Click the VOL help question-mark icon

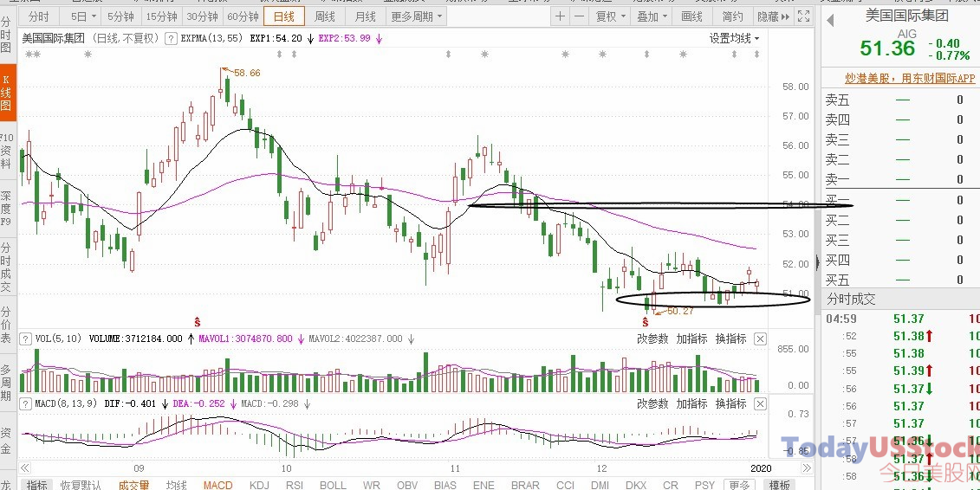26,339
